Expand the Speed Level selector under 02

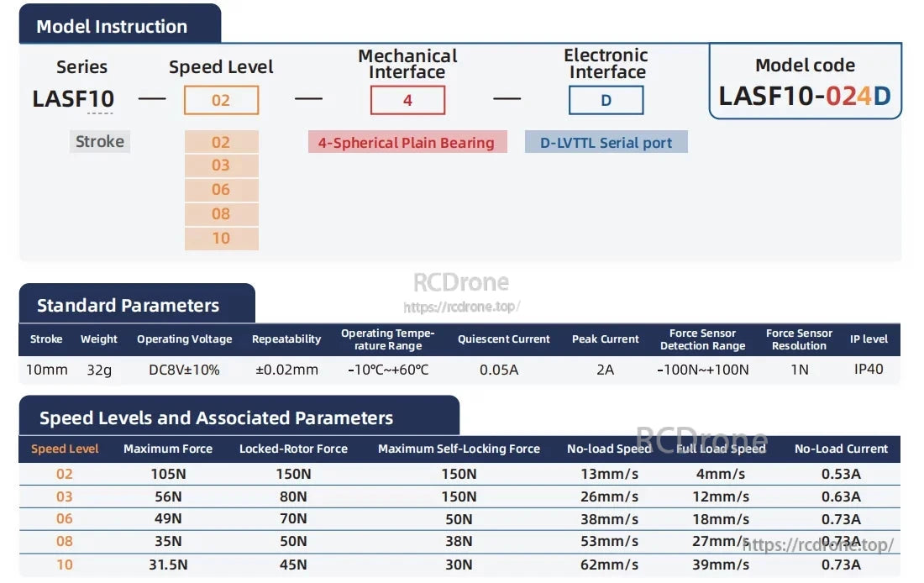(221, 100)
